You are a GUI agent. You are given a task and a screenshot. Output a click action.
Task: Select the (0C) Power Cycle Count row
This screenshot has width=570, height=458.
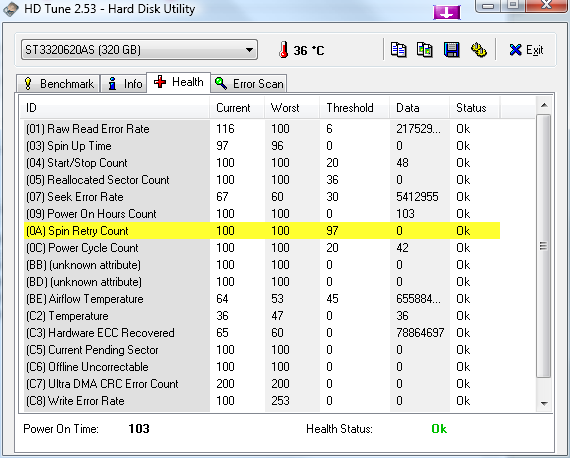pos(262,248)
